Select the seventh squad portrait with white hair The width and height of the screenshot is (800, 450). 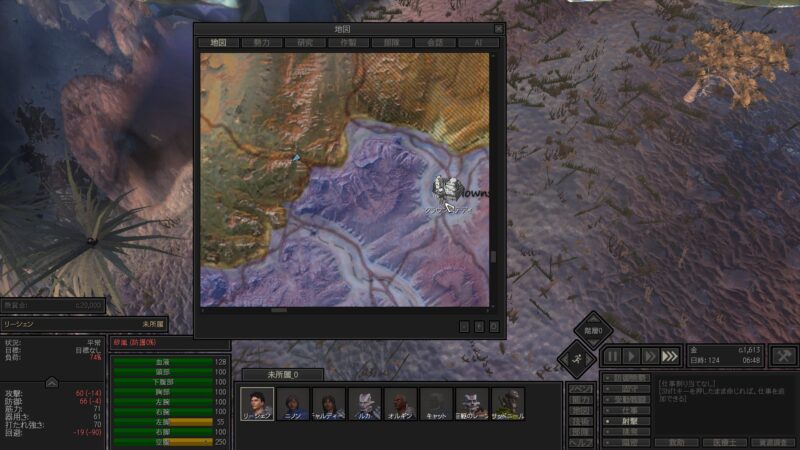[x=472, y=404]
